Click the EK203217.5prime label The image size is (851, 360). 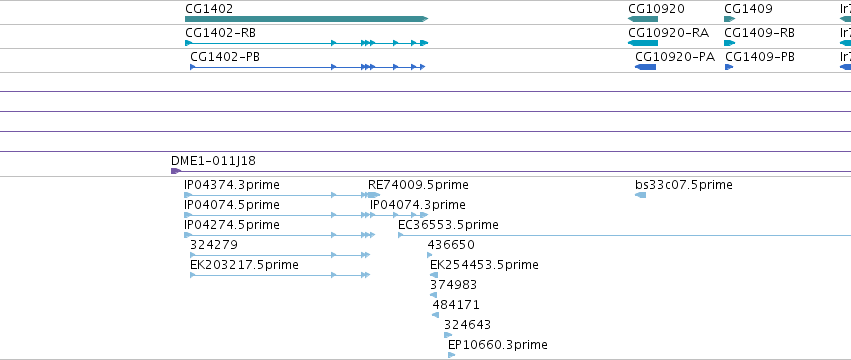pos(244,265)
